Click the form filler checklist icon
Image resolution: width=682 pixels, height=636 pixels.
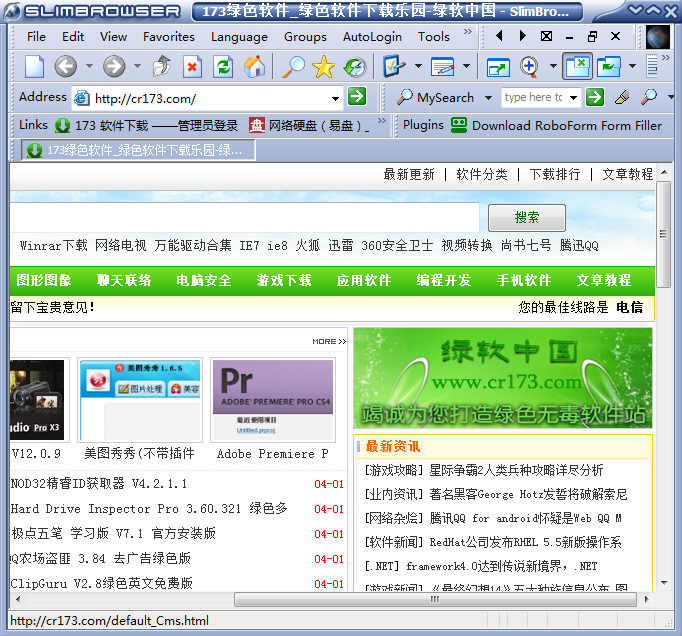tap(394, 66)
